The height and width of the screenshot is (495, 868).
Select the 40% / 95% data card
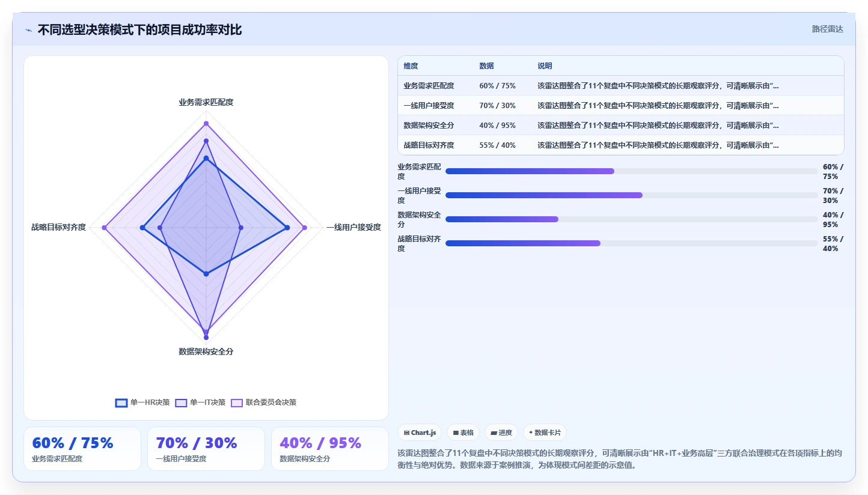pos(330,449)
